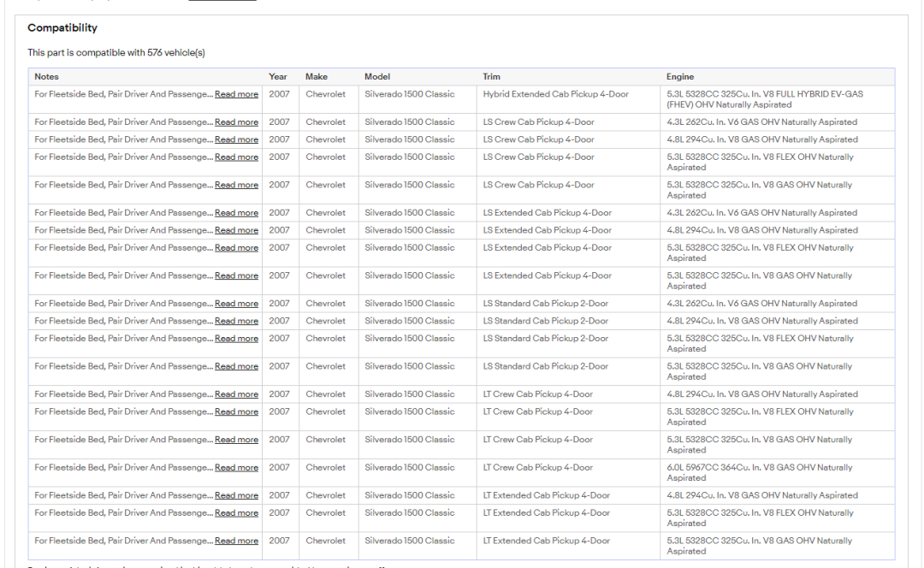Image resolution: width=924 pixels, height=568 pixels.
Task: Open Read more for LS Extended Cab 4.3L V6
Action: (236, 213)
